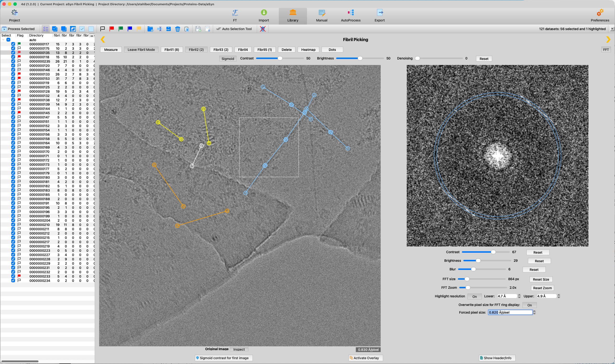Adjust the Forced pixel size stepper
Screen dimensions: 615x364
click(534, 312)
